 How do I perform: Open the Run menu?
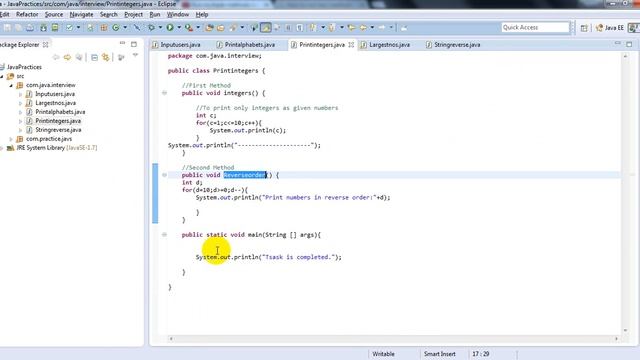click(155, 14)
